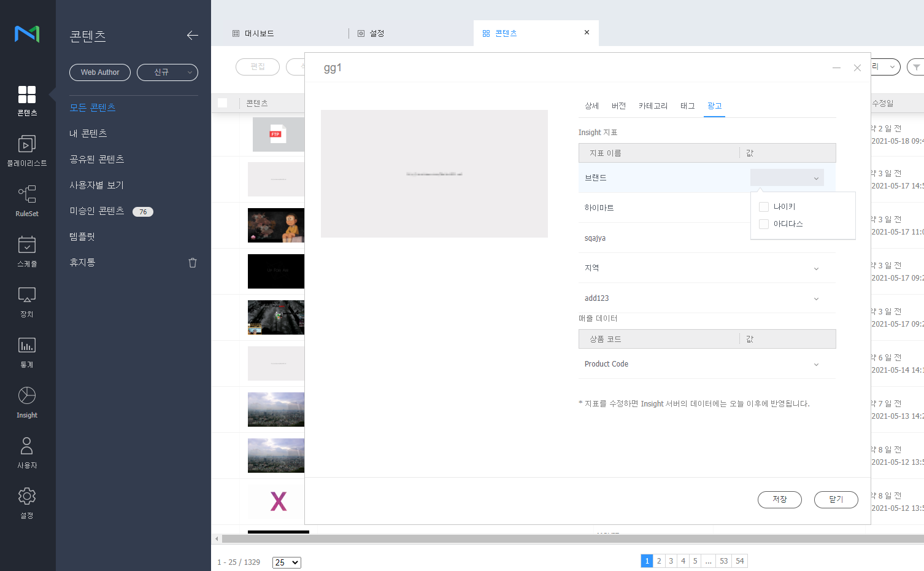Switch to the 카테고리 tab
Viewport: 924px width, 571px height.
point(653,106)
